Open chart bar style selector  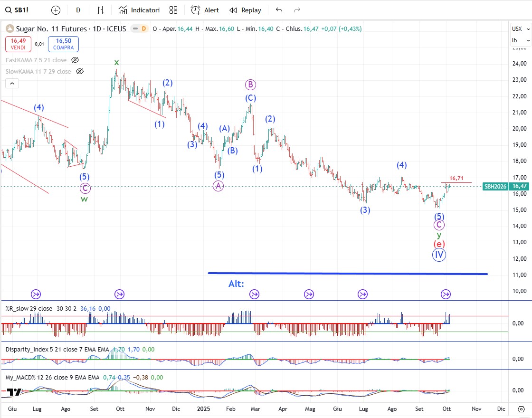[100, 10]
